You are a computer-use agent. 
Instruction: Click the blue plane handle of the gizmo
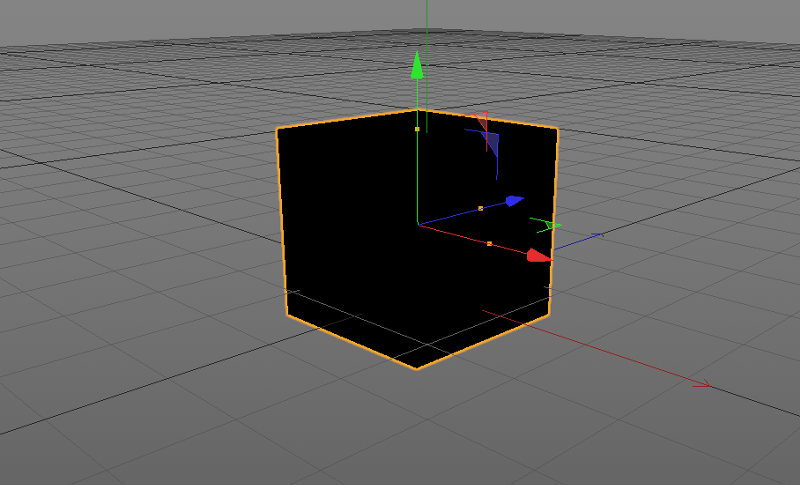click(x=490, y=141)
